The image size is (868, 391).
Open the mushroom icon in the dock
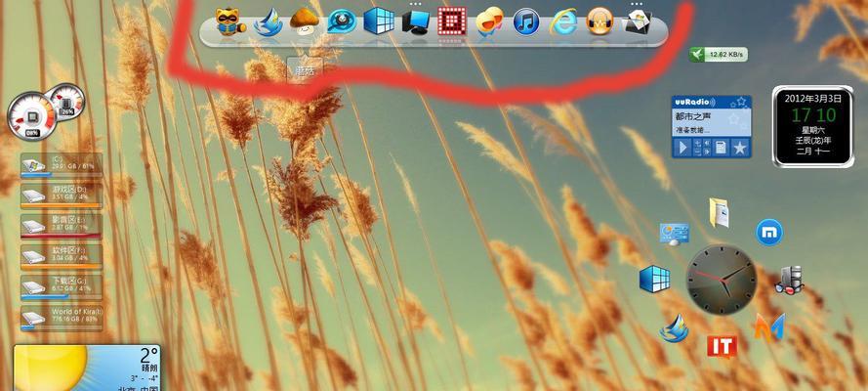pyautogui.click(x=304, y=22)
